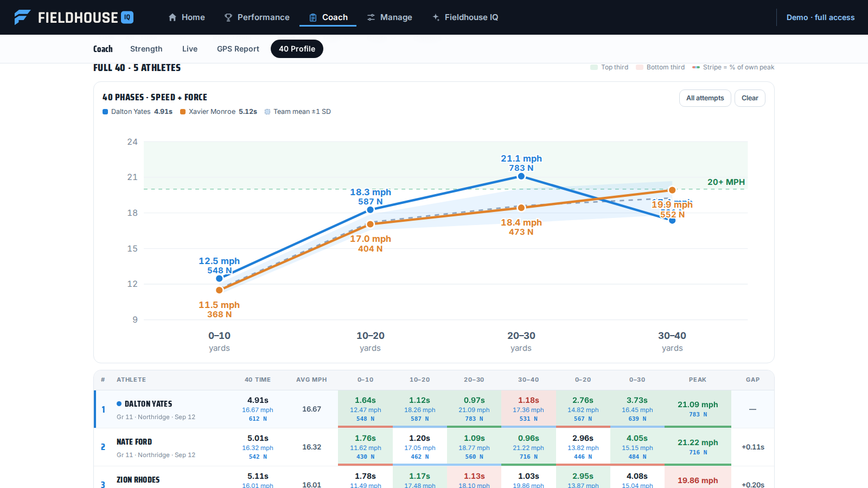Click Xavier Monroe 18.4 mph chart point
Screen dimensions: 868x488
521,208
